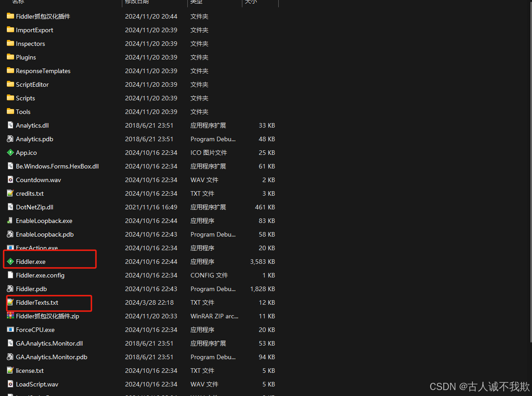The width and height of the screenshot is (532, 396).
Task: Select the Countdown.wav file name
Action: coord(38,180)
